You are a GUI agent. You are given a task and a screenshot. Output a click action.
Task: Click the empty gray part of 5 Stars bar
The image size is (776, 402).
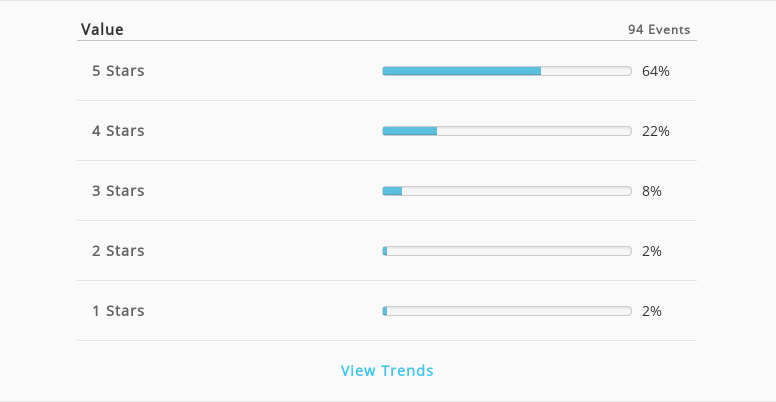[586, 71]
